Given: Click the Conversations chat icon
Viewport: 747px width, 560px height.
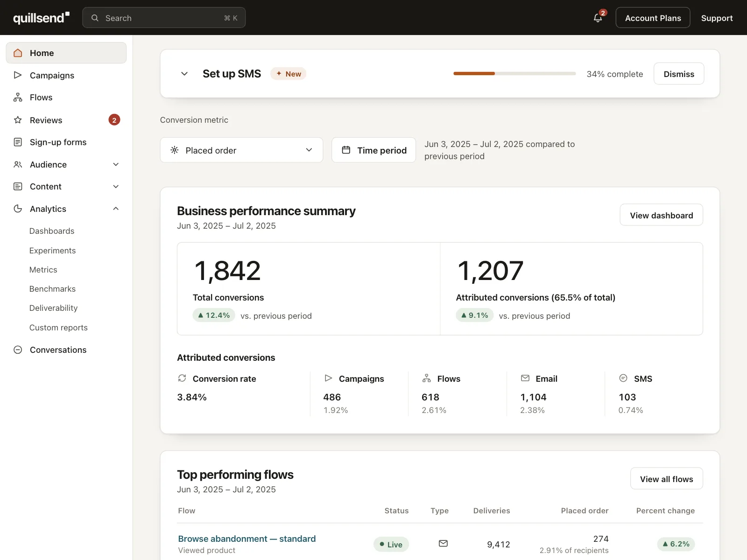Looking at the screenshot, I should coord(18,350).
